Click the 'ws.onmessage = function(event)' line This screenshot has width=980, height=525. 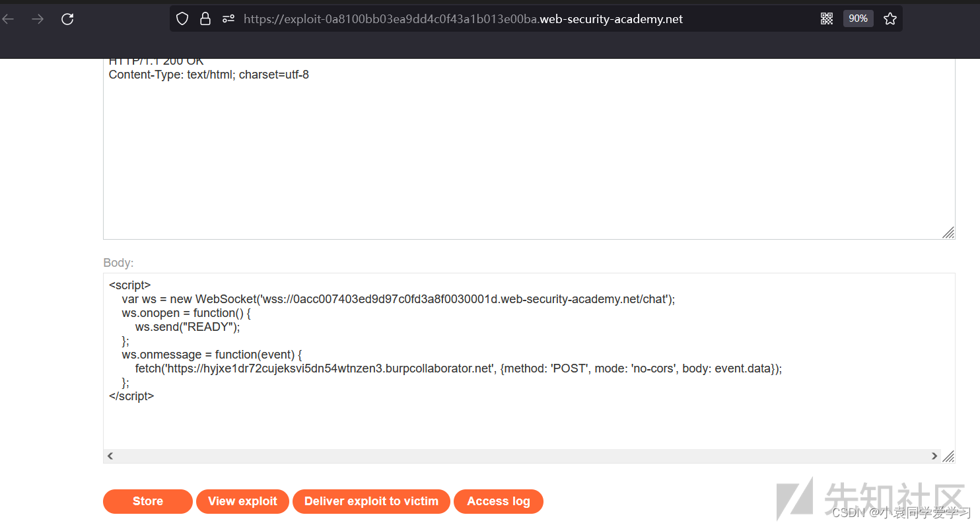(211, 355)
